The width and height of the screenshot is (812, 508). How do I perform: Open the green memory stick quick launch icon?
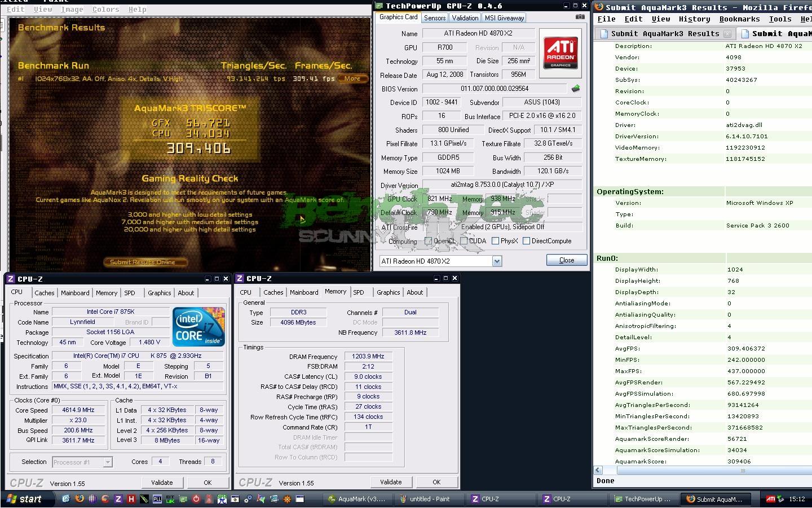tap(144, 499)
